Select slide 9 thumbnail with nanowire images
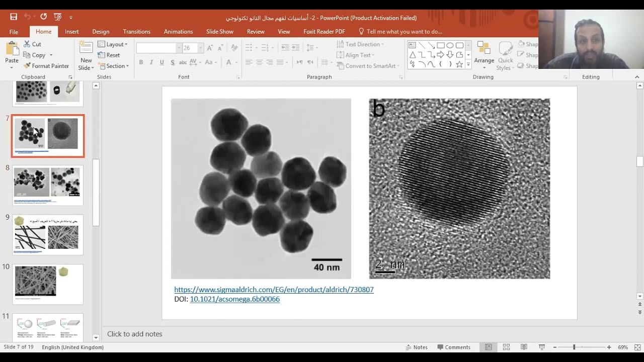Image resolution: width=644 pixels, height=362 pixels. (x=48, y=235)
